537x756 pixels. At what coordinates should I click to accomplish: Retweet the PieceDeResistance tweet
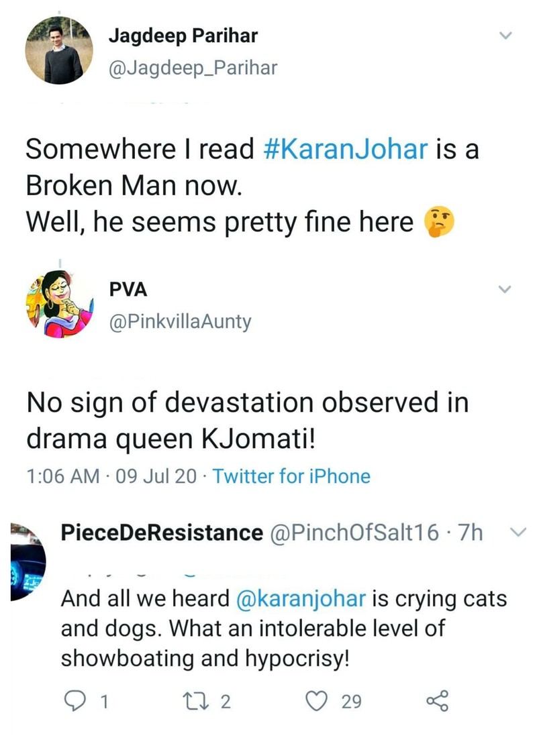(199, 702)
